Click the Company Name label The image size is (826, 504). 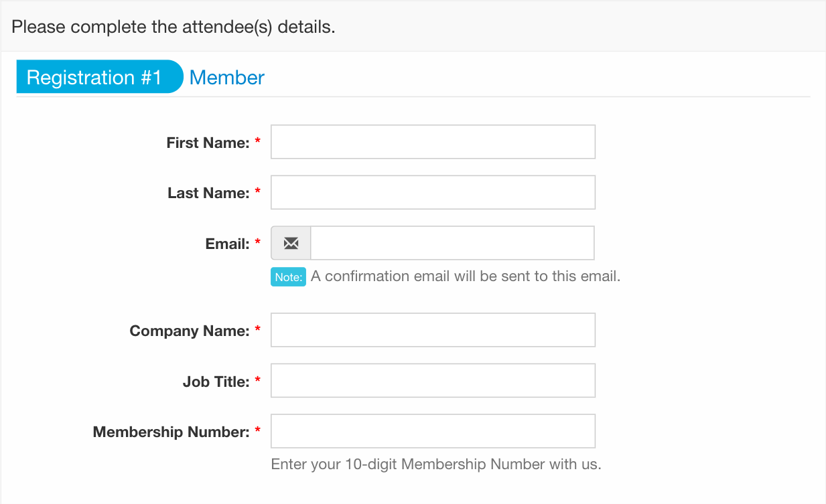(x=190, y=331)
